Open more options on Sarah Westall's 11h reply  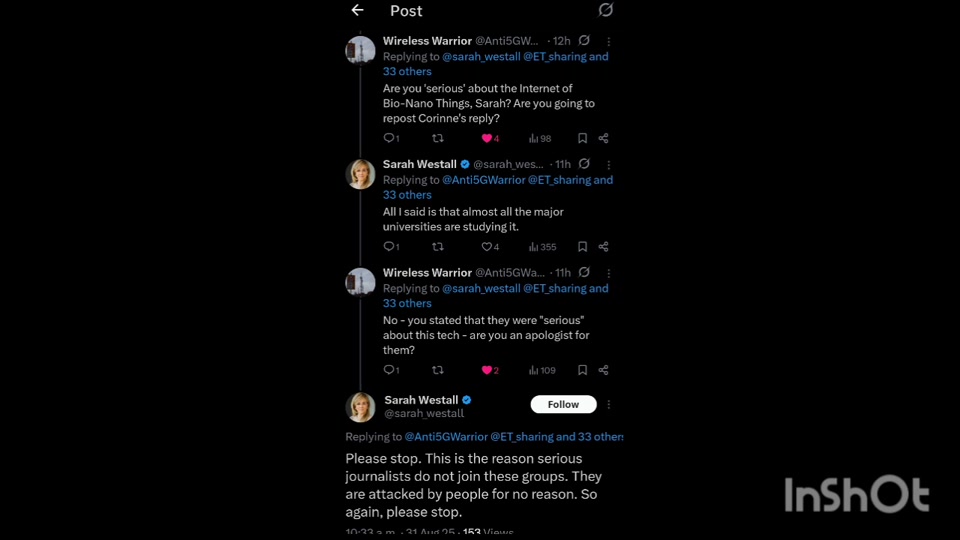tap(608, 164)
